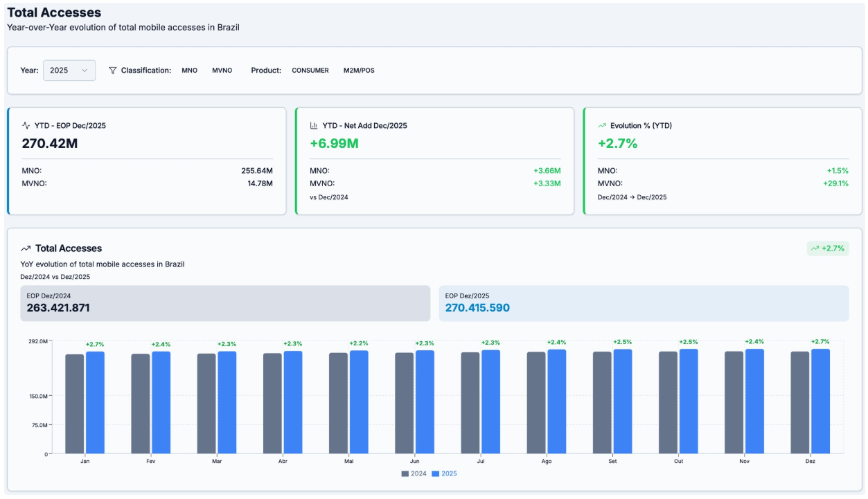The height and width of the screenshot is (499, 868).
Task: Select the CONSUMER product filter
Action: click(x=311, y=70)
